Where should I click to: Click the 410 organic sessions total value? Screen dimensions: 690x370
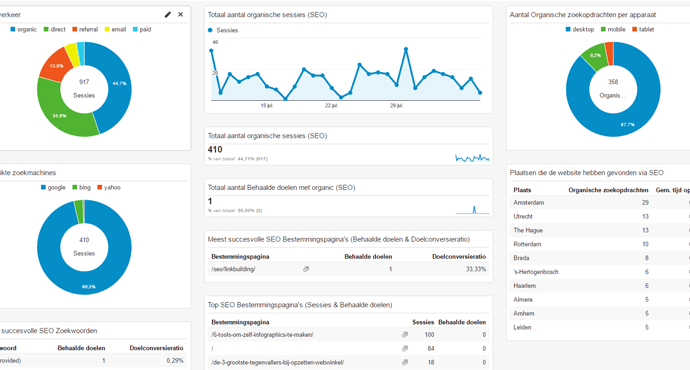tap(215, 150)
